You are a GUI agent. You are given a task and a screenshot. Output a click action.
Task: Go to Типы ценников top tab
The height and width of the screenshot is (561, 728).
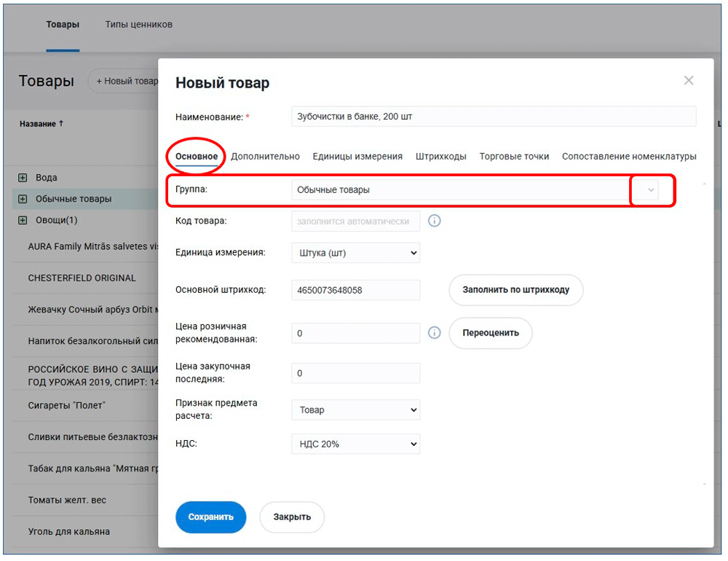click(138, 25)
